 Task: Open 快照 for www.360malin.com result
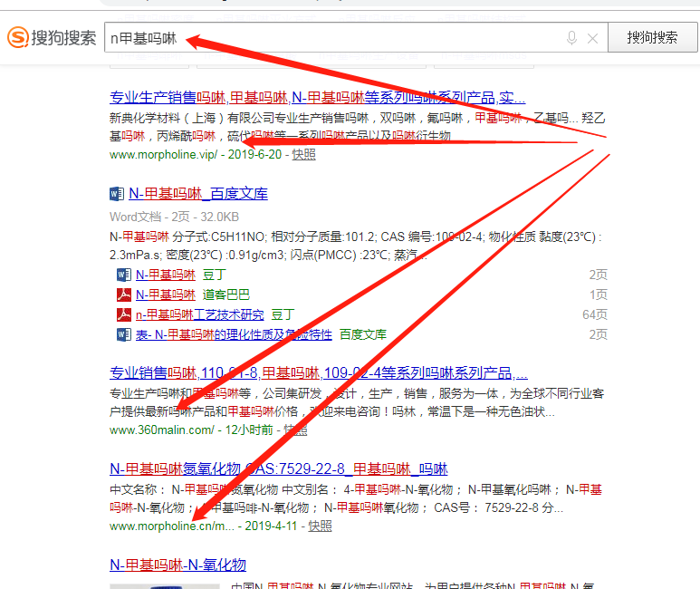coord(295,430)
